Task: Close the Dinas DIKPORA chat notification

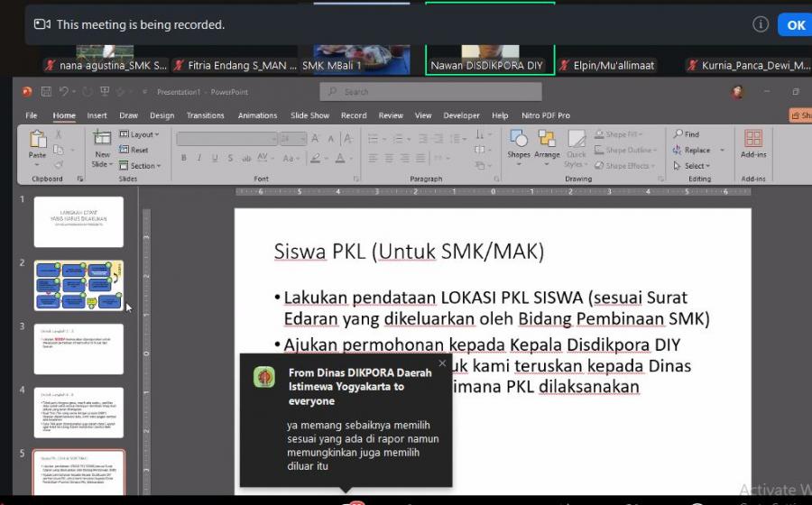Action: tap(442, 363)
